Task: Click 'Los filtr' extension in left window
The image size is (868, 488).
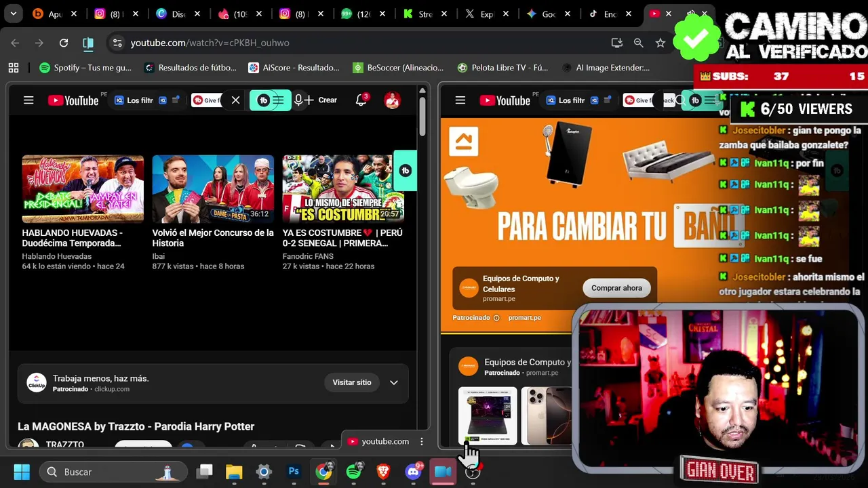Action: click(140, 100)
